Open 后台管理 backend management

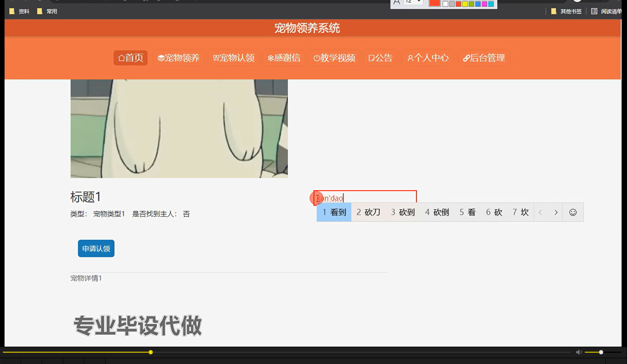coord(484,58)
